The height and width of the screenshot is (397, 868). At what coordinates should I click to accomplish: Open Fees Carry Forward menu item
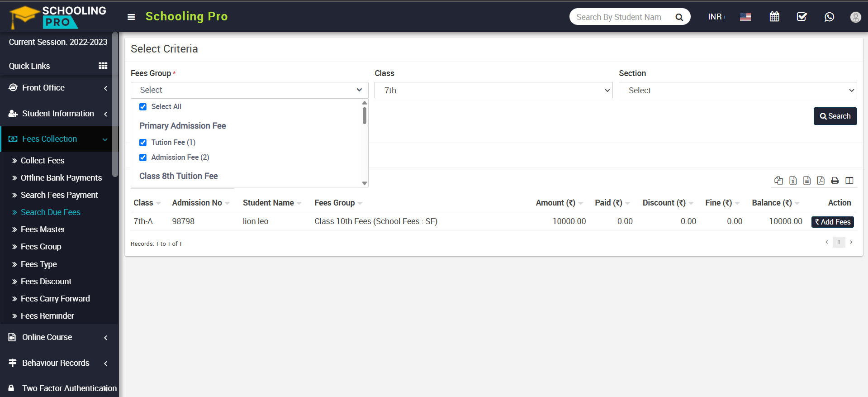pyautogui.click(x=55, y=299)
